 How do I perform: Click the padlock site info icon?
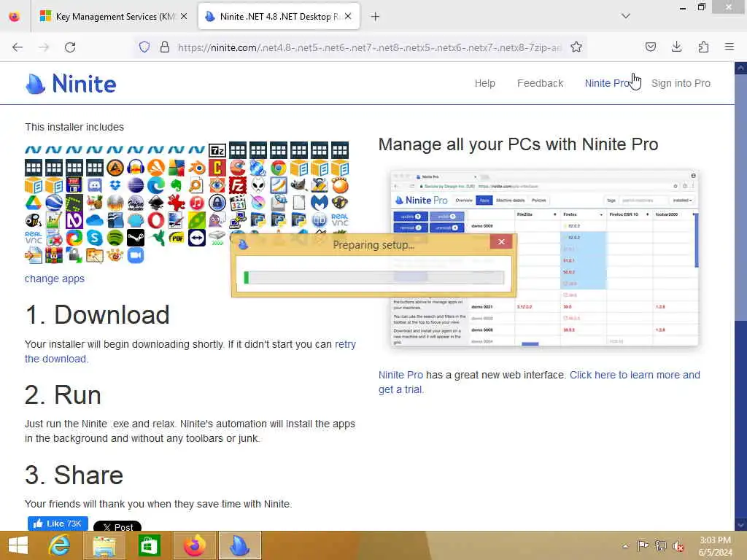165,47
